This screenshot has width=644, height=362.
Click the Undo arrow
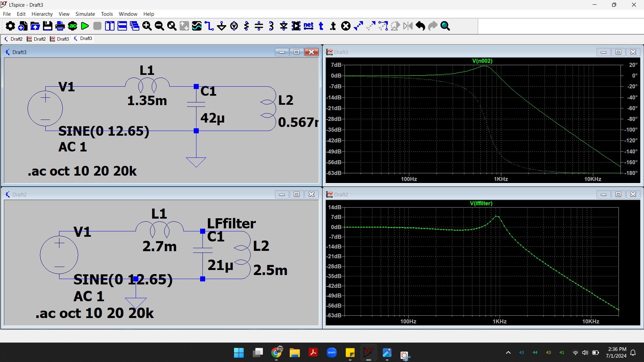(x=420, y=26)
